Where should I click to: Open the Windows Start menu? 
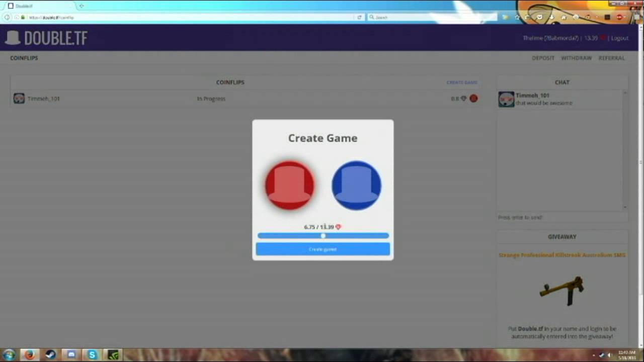pos(9,354)
